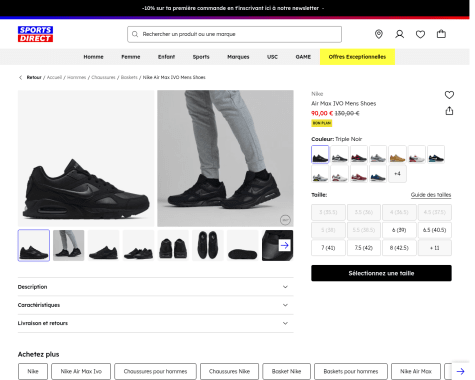
Task: Go to Accueil breadcrumb
Action: [x=54, y=77]
